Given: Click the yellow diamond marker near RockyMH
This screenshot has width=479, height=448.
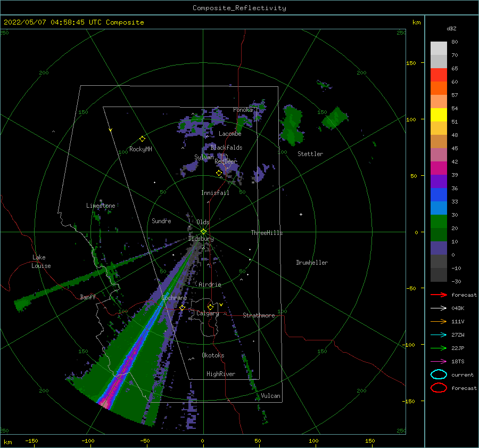Looking at the screenshot, I should click(142, 139).
